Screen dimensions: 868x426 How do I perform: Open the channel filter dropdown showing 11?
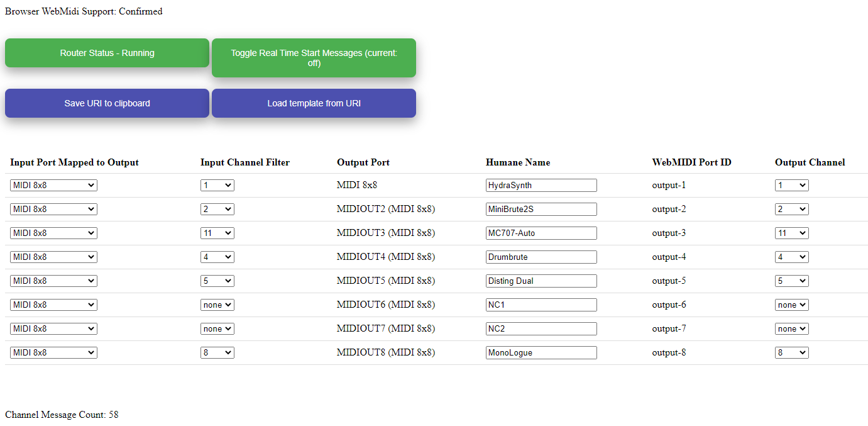pyautogui.click(x=217, y=233)
